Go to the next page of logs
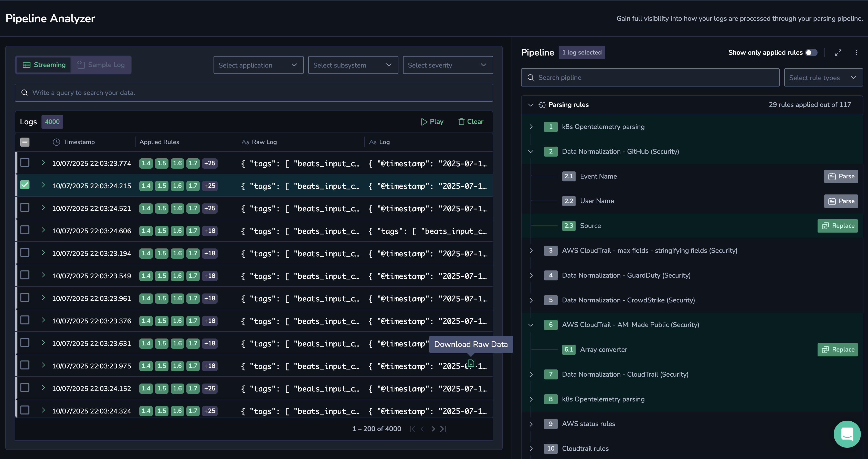Viewport: 868px width, 459px height. click(x=433, y=429)
